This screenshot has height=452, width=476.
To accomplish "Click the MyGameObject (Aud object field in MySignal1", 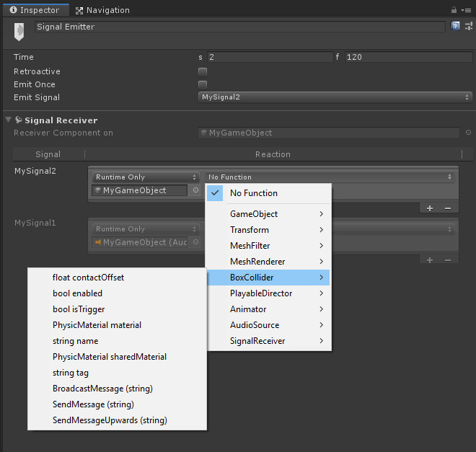I will [x=140, y=242].
